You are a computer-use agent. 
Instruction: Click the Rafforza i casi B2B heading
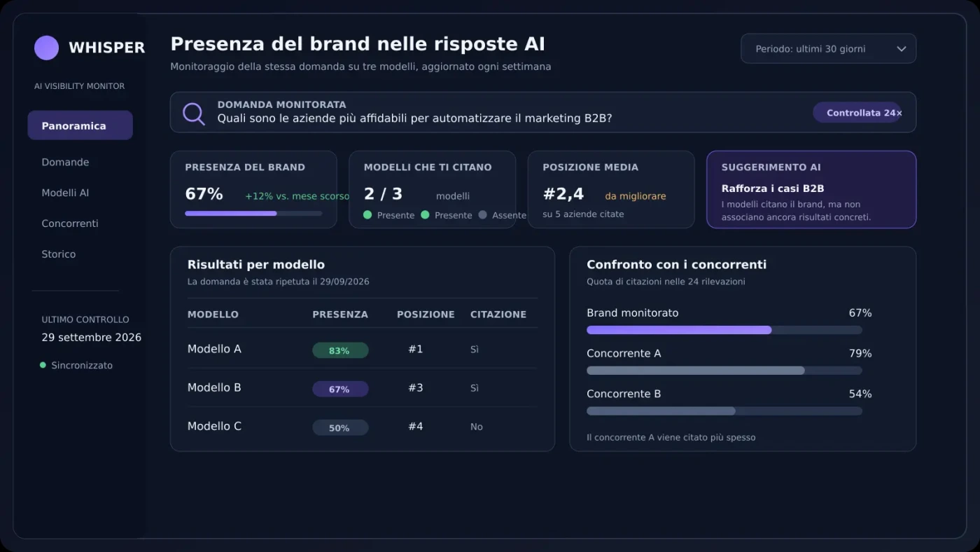tap(773, 188)
